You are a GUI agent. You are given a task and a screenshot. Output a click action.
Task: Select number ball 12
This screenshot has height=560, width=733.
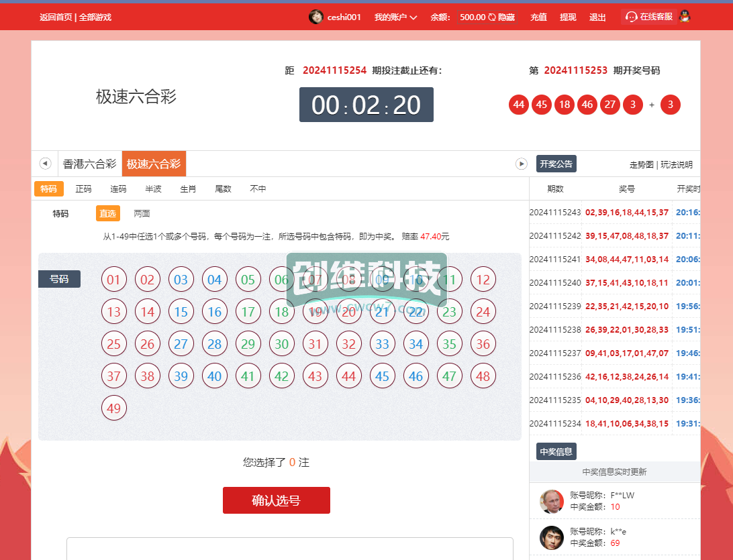(483, 279)
